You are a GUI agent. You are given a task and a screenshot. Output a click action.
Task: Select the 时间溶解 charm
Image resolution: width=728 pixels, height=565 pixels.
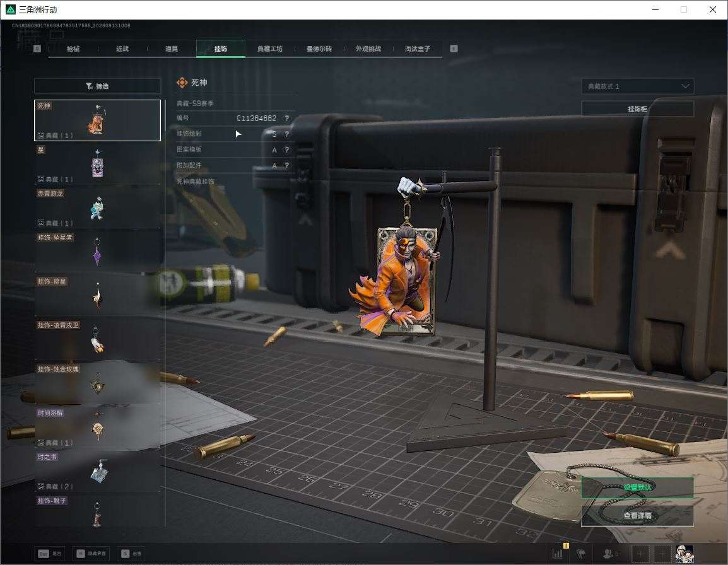[x=98, y=428]
